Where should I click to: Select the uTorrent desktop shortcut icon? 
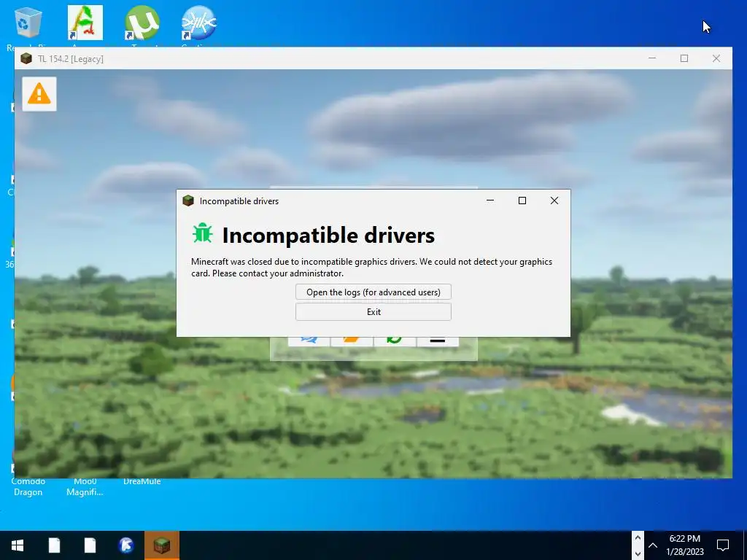click(142, 23)
